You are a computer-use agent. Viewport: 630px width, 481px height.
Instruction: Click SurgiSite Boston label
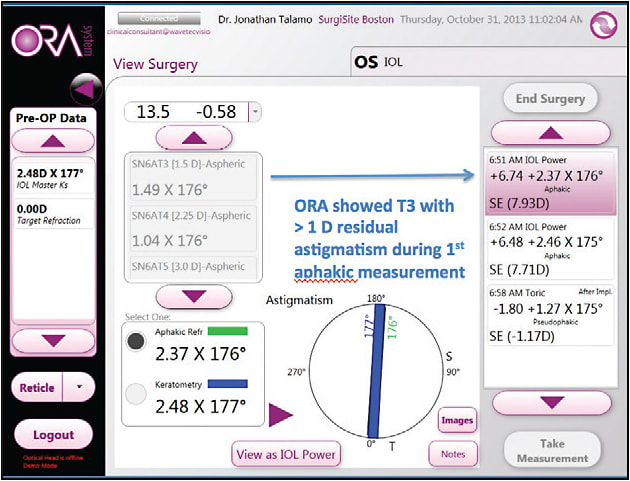pyautogui.click(x=356, y=20)
